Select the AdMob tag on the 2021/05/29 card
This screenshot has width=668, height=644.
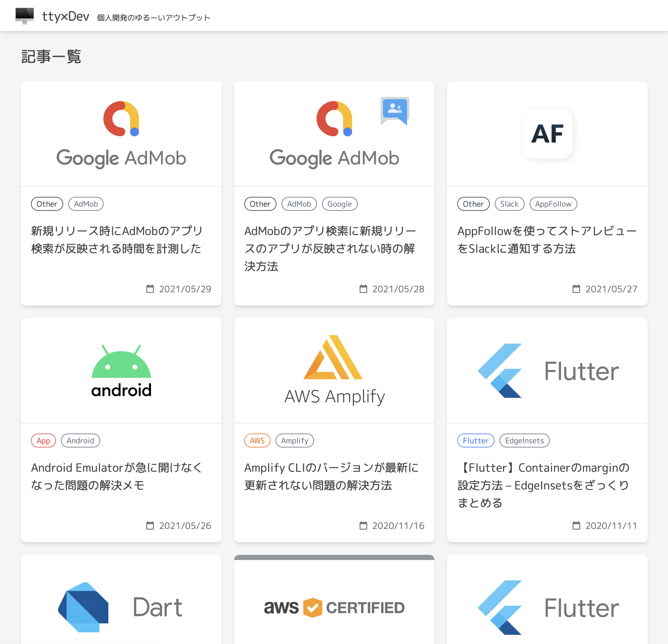click(86, 204)
